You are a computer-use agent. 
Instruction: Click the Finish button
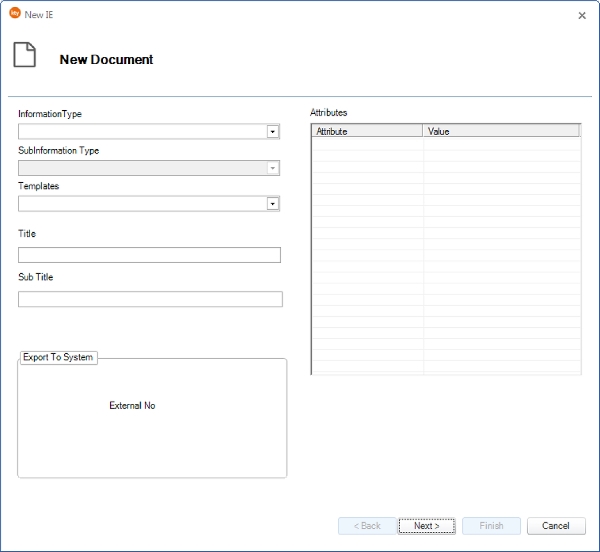coord(491,526)
